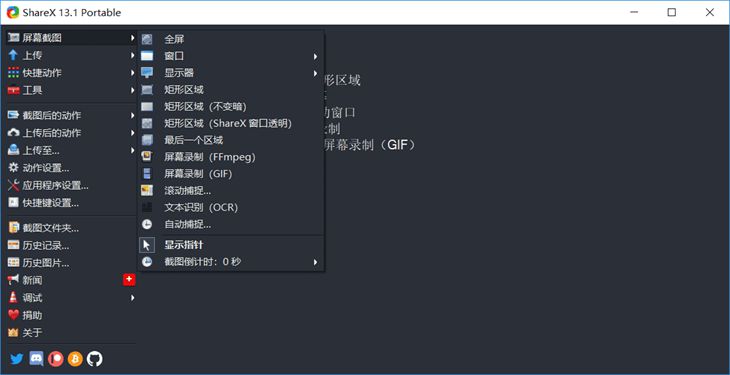The width and height of the screenshot is (730, 375).
Task: Click the 文本识别 (OCR) icon
Action: [x=147, y=208]
